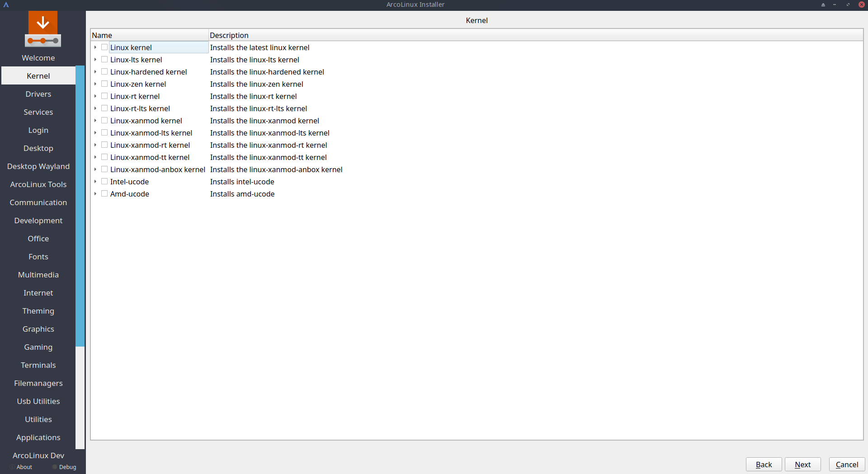Image resolution: width=868 pixels, height=474 pixels.
Task: Select the ArcoLinux Dev step
Action: (x=38, y=455)
